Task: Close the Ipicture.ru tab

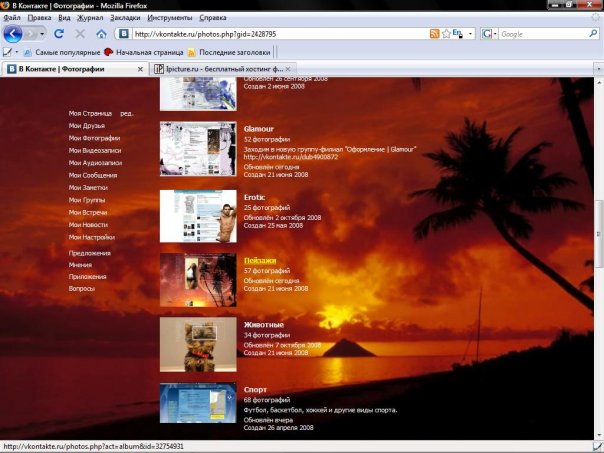Action: (x=288, y=69)
